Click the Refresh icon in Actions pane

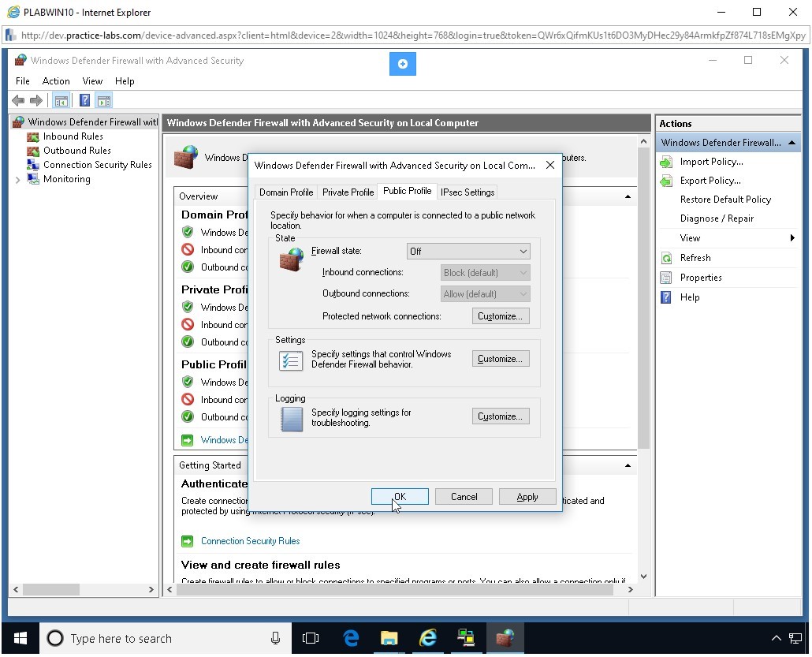click(666, 258)
